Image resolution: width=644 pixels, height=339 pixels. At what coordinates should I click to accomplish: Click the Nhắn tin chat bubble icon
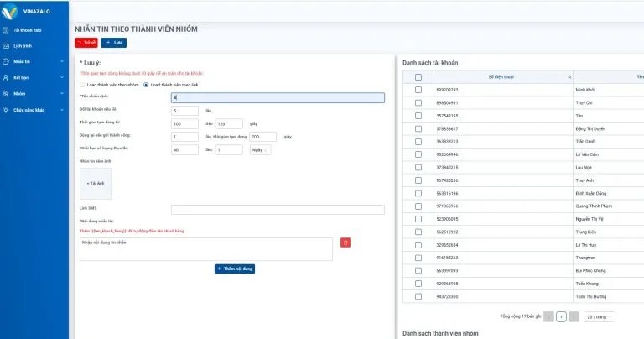click(x=7, y=61)
